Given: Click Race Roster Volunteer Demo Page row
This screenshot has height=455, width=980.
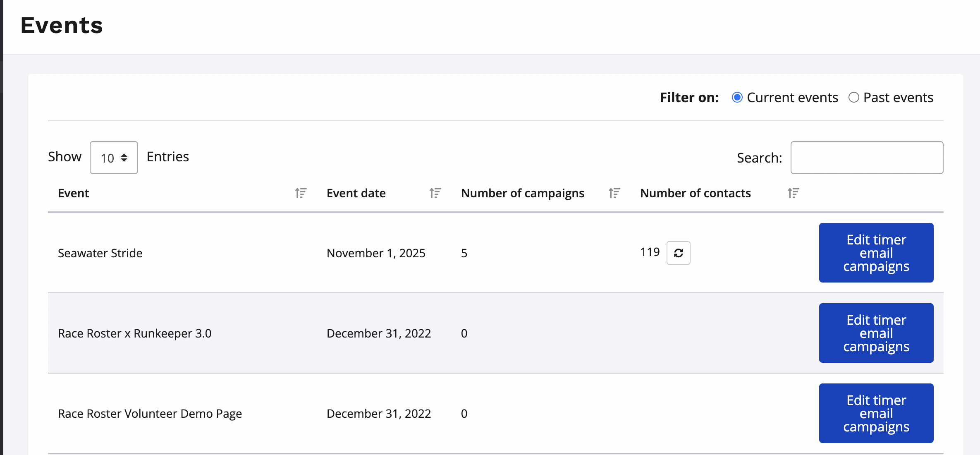Looking at the screenshot, I should [150, 414].
